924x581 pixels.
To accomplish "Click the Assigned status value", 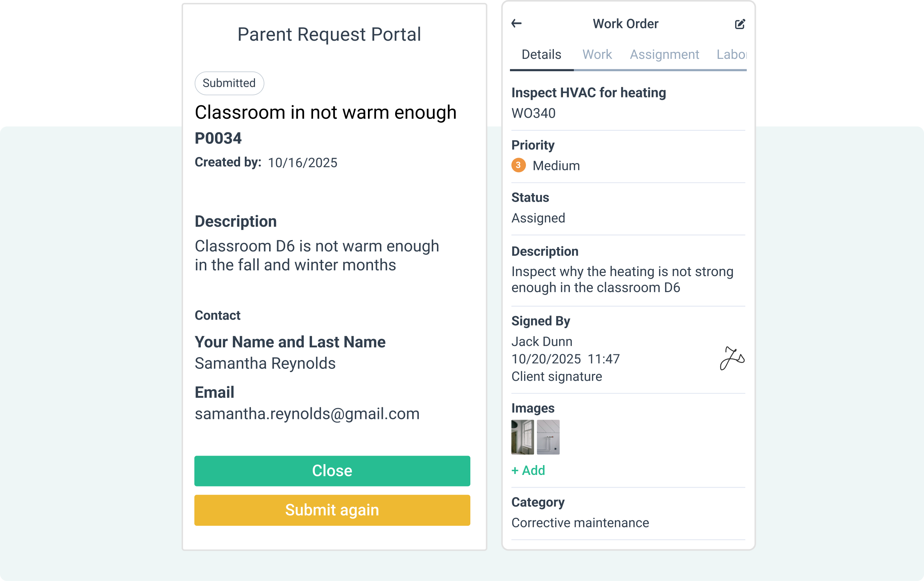I will click(538, 218).
